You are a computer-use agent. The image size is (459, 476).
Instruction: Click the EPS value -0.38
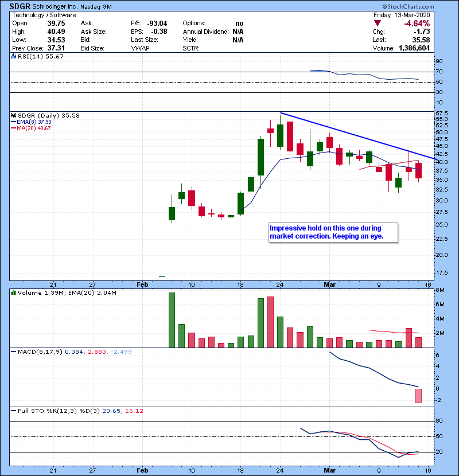pos(159,32)
